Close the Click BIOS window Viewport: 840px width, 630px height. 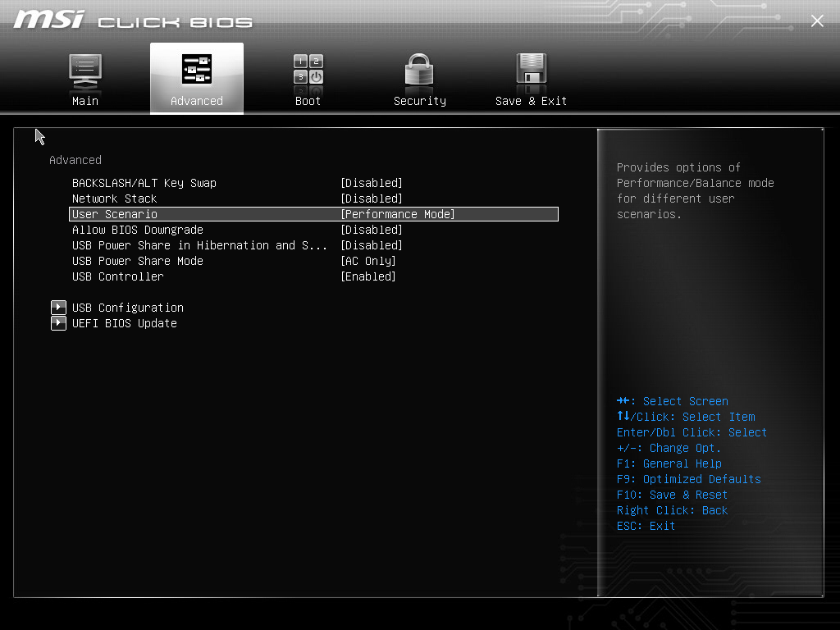(x=817, y=21)
